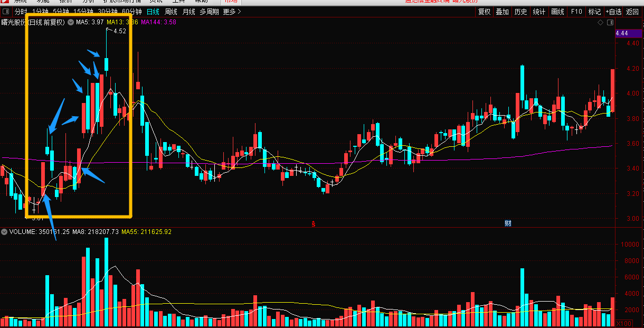Click the 财 financial report marker
644x328 pixels.
click(x=508, y=223)
